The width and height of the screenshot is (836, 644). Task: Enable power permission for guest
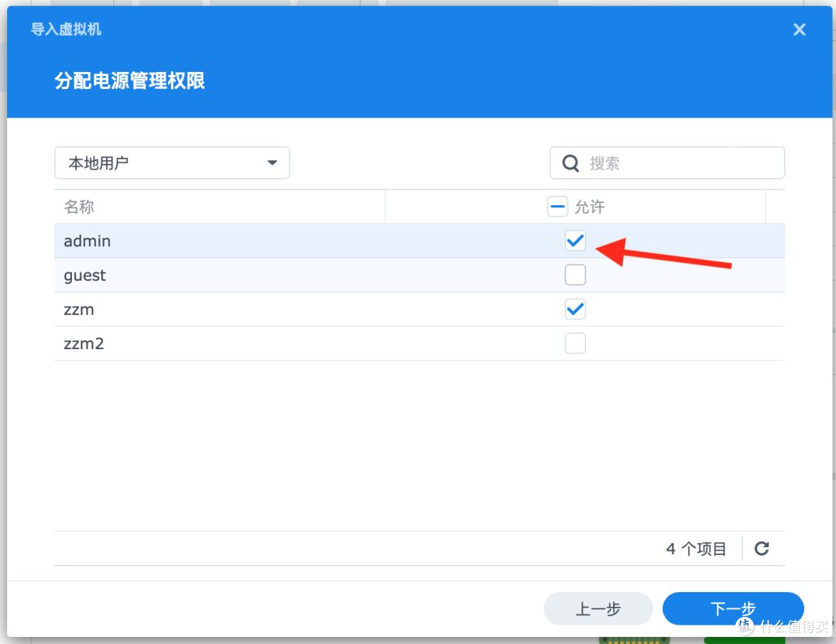(575, 275)
